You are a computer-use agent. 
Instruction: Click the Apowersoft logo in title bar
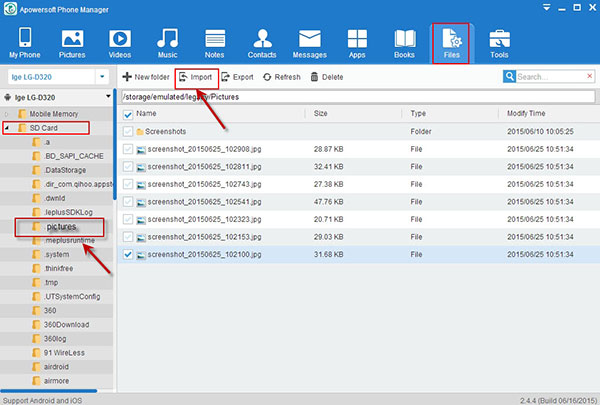point(10,9)
